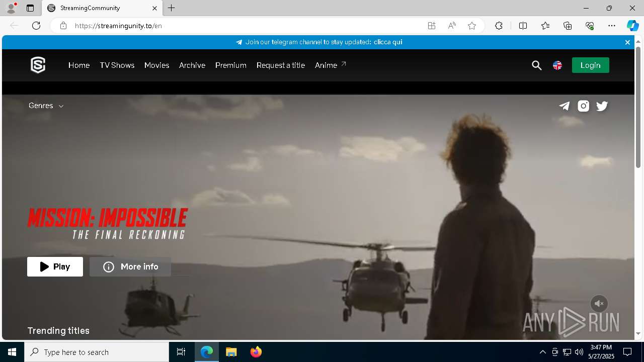Viewport: 644px width, 362px height.
Task: Open the Windows Start menu
Action: (12, 352)
